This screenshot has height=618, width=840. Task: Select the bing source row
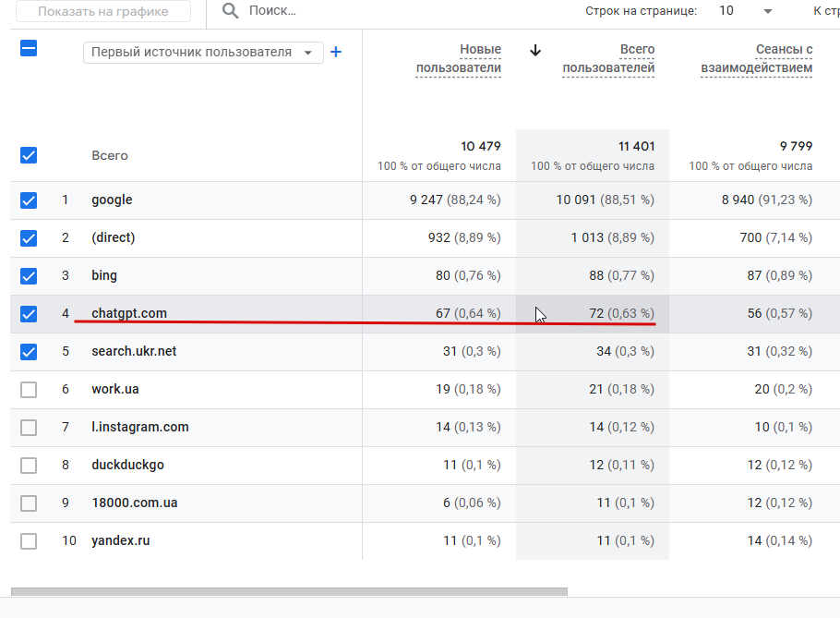point(104,276)
